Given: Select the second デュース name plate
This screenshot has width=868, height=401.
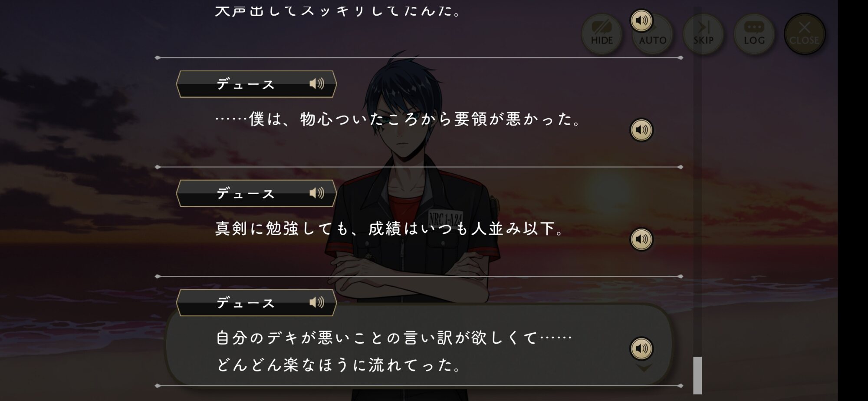Looking at the screenshot, I should pos(256,193).
